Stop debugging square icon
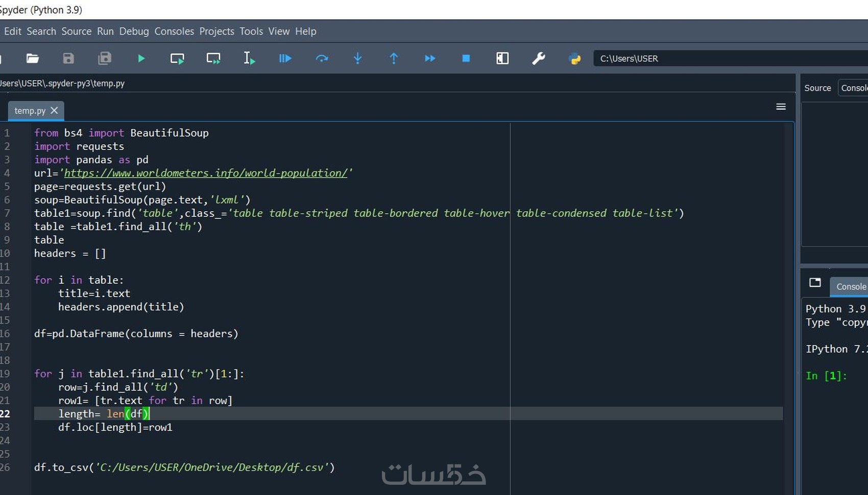Viewport: 868px width, 495px height. click(x=466, y=59)
